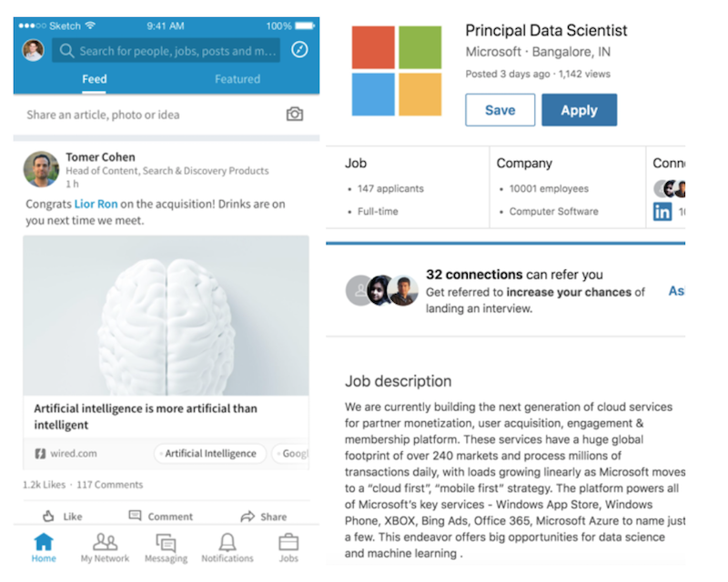Go to My Network in bottom bar
The image size is (728, 582).
point(105,547)
